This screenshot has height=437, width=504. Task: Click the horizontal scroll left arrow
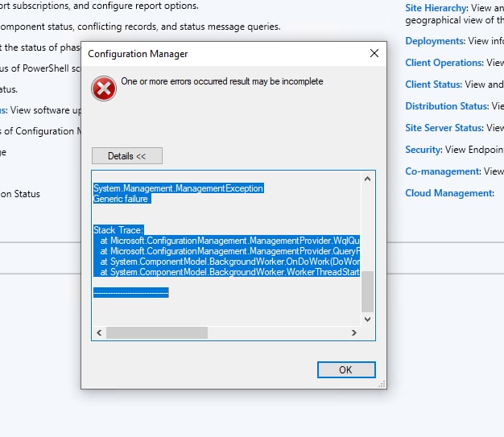pos(99,332)
